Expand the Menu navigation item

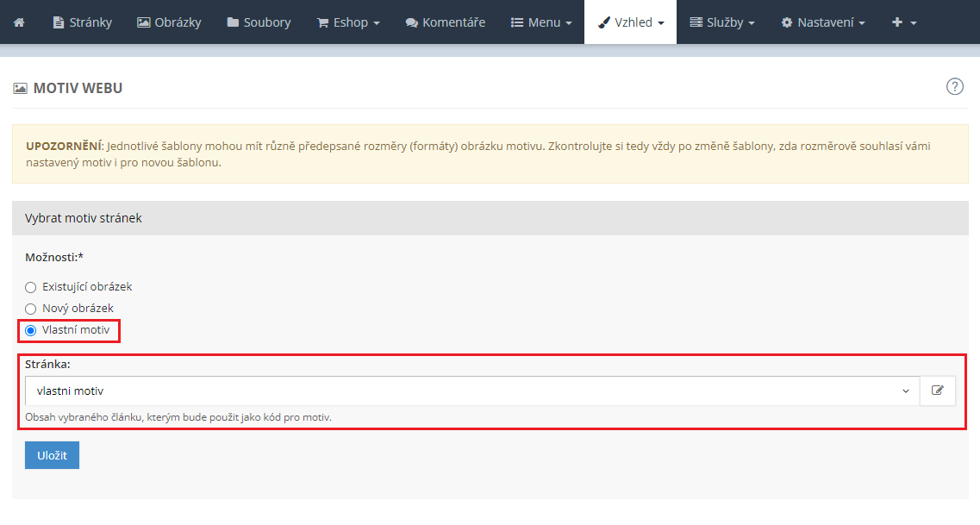pos(541,22)
